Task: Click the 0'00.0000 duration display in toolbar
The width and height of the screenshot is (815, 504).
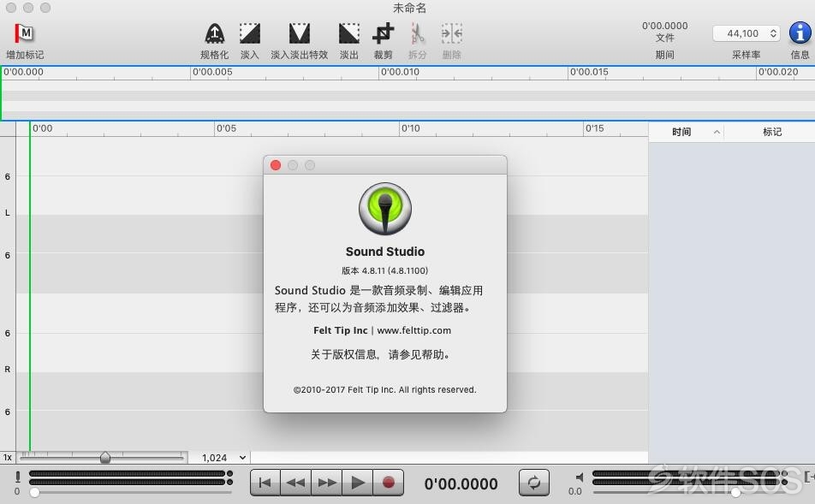Action: [x=665, y=26]
